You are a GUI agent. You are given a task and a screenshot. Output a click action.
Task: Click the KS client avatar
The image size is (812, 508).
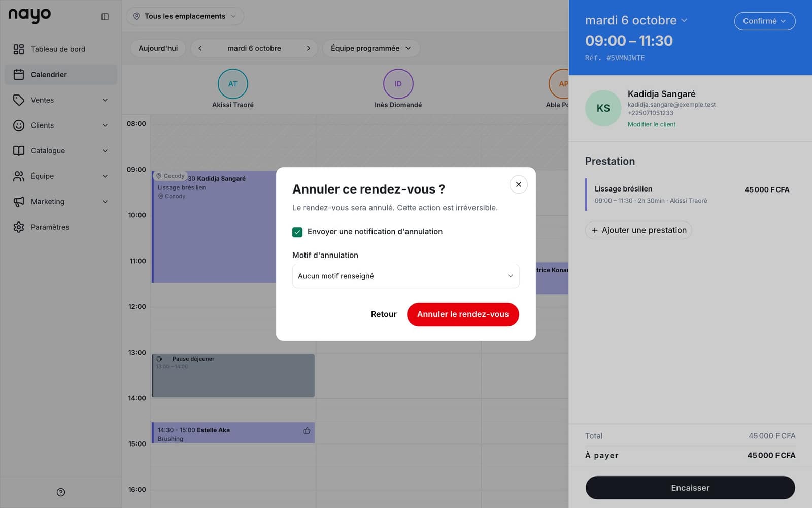[603, 108]
